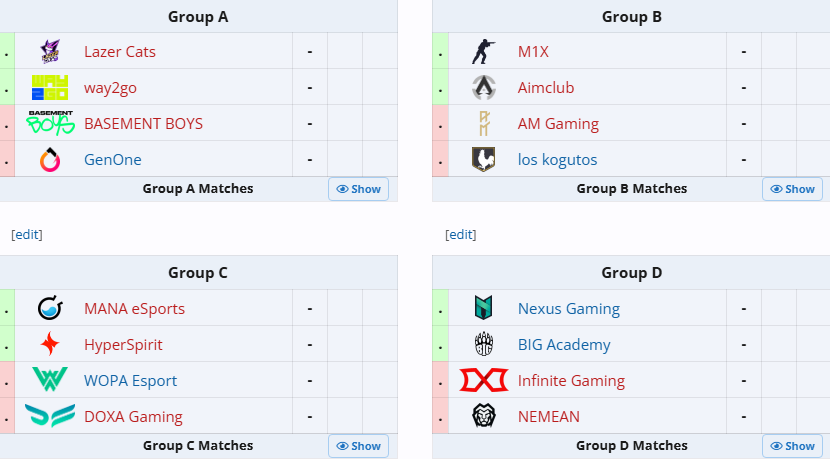Image resolution: width=830 pixels, height=459 pixels.
Task: Click the Lazer Cats team logo
Action: point(50,52)
